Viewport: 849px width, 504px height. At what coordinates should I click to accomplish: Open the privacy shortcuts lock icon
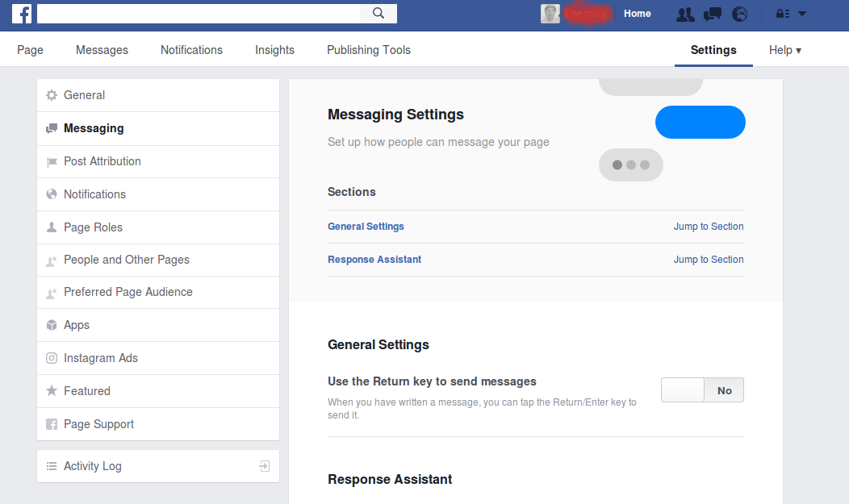[x=782, y=14]
